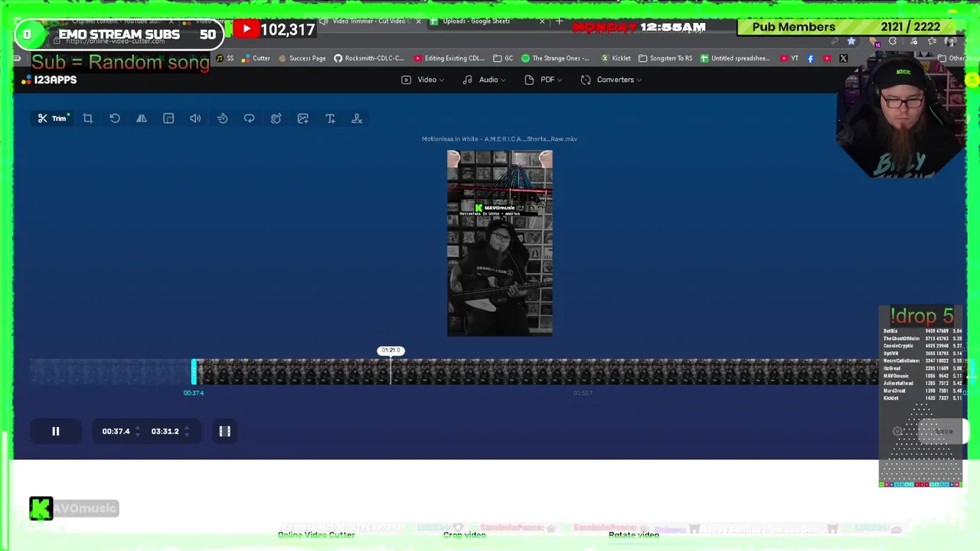
Task: Open the Facebook bookmark icon
Action: tap(811, 58)
